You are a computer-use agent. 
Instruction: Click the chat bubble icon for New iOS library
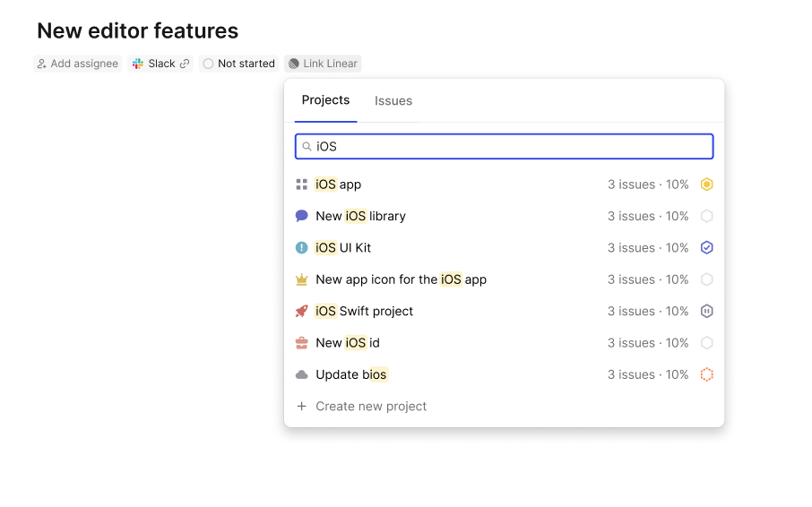pyautogui.click(x=301, y=216)
